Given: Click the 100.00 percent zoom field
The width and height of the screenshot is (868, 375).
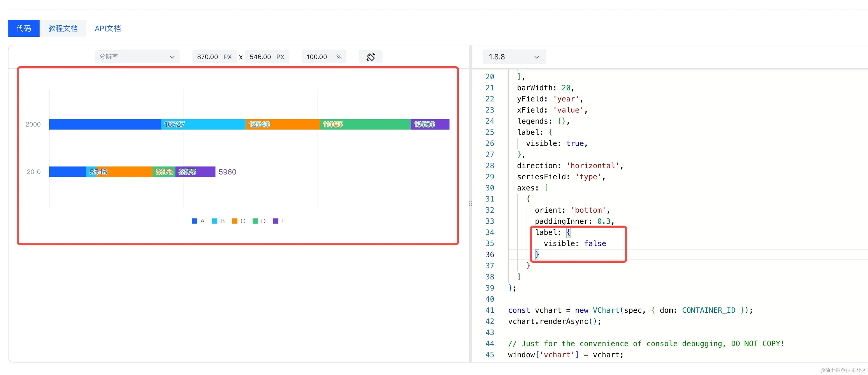Looking at the screenshot, I should 317,57.
